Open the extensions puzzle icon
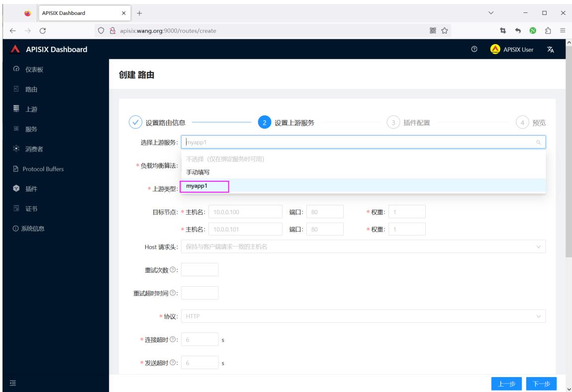Viewport: 572px width, 392px height. 548,31
